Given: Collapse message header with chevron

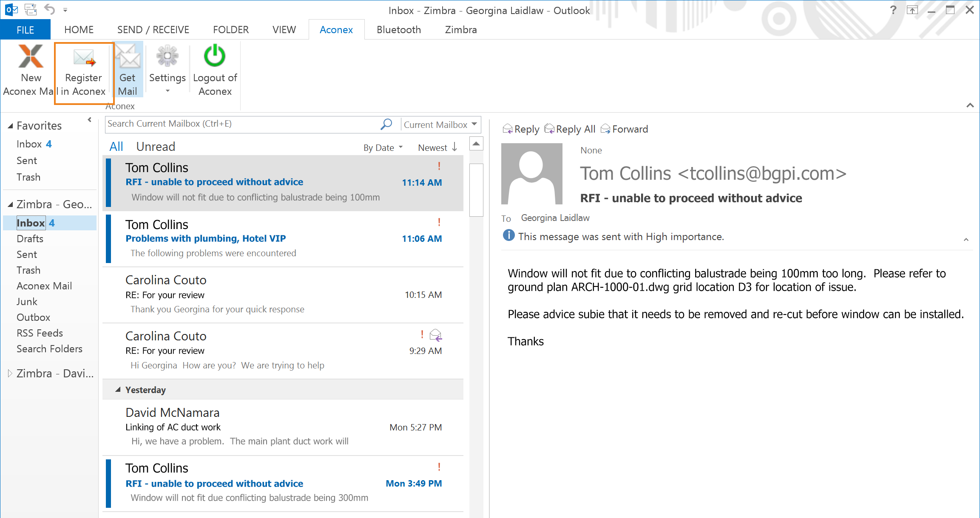Looking at the screenshot, I should click(966, 240).
